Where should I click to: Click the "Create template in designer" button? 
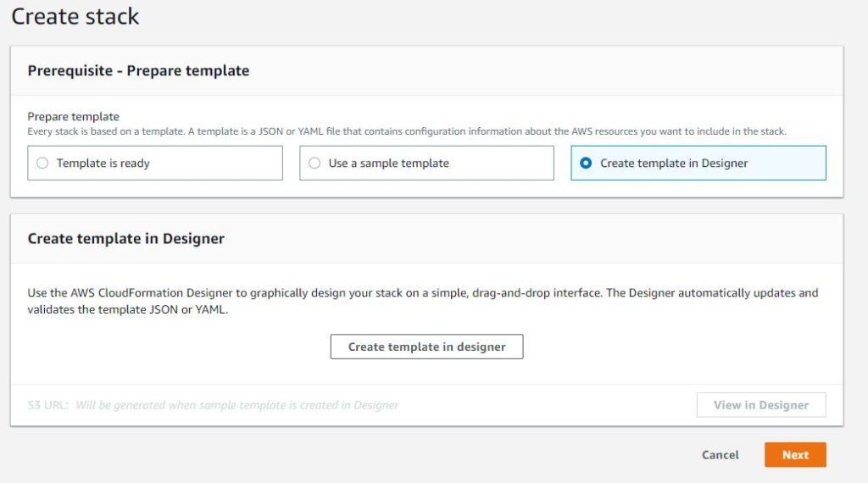click(x=426, y=347)
